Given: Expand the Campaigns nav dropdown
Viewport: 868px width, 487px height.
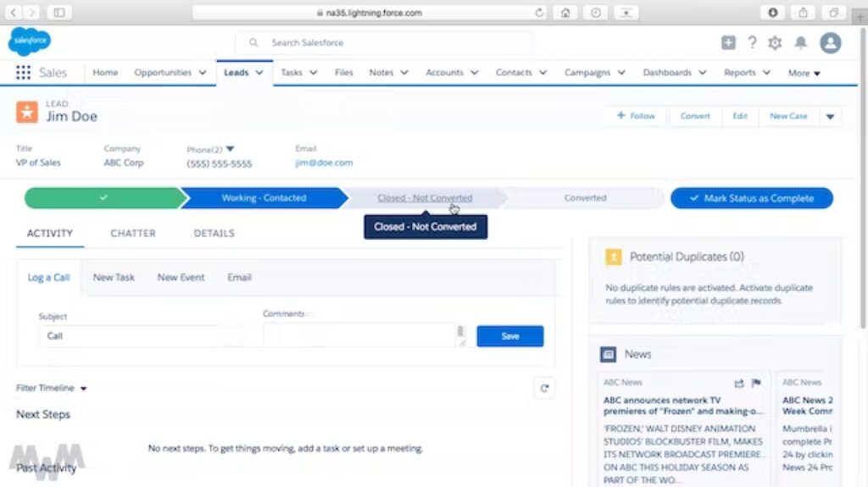Looking at the screenshot, I should (621, 73).
